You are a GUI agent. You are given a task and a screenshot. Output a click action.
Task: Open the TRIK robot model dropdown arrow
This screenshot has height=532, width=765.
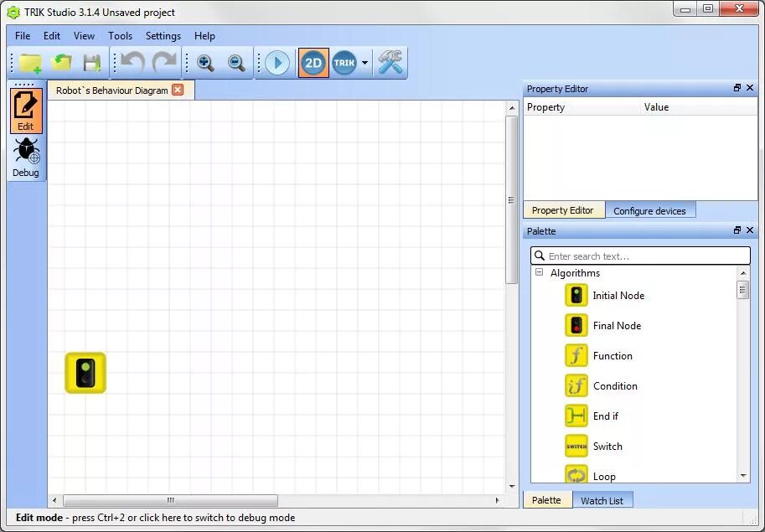[x=364, y=63]
